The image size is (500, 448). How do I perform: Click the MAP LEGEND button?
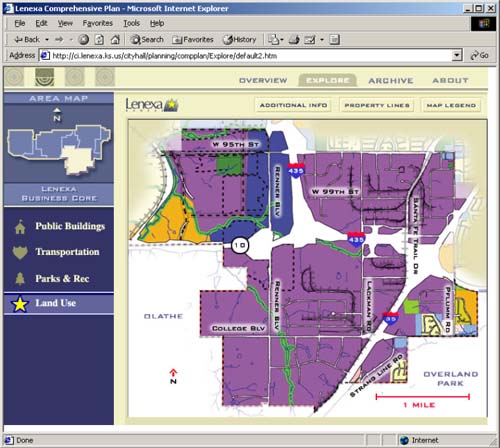point(451,105)
